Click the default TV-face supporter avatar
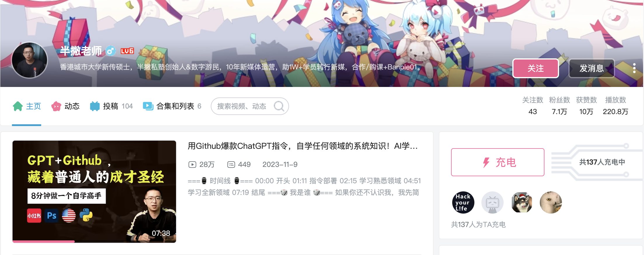Image resolution: width=644 pixels, height=255 pixels. [x=492, y=202]
